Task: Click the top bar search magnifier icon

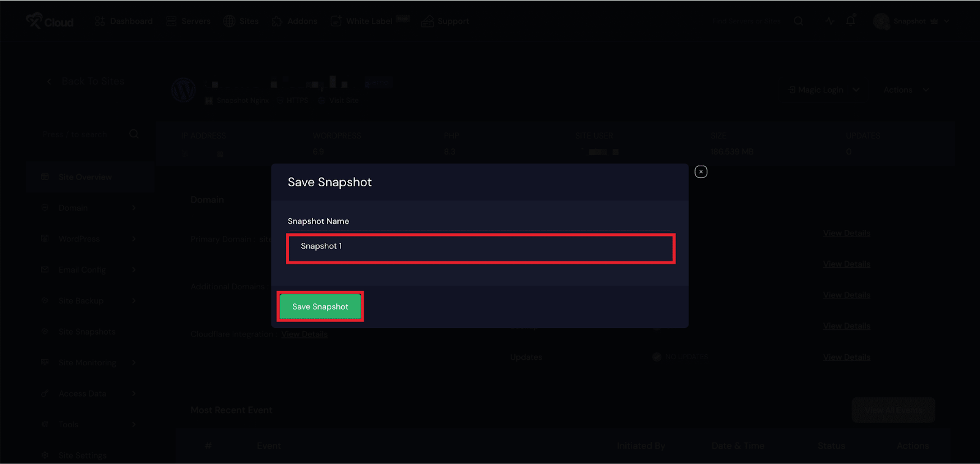Action: (x=798, y=21)
